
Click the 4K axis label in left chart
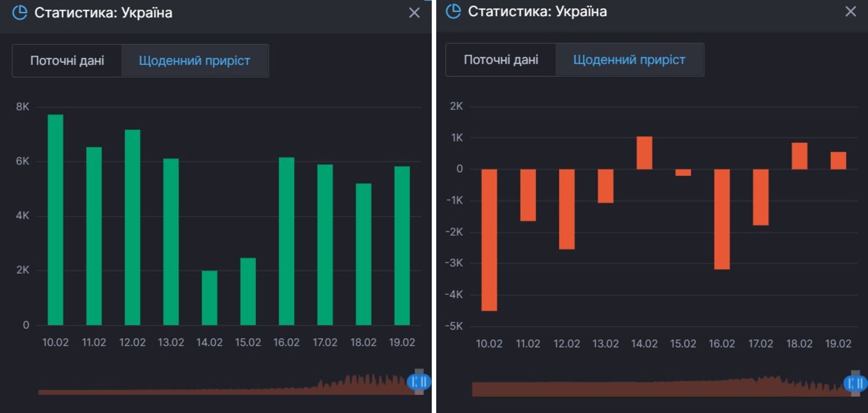22,215
